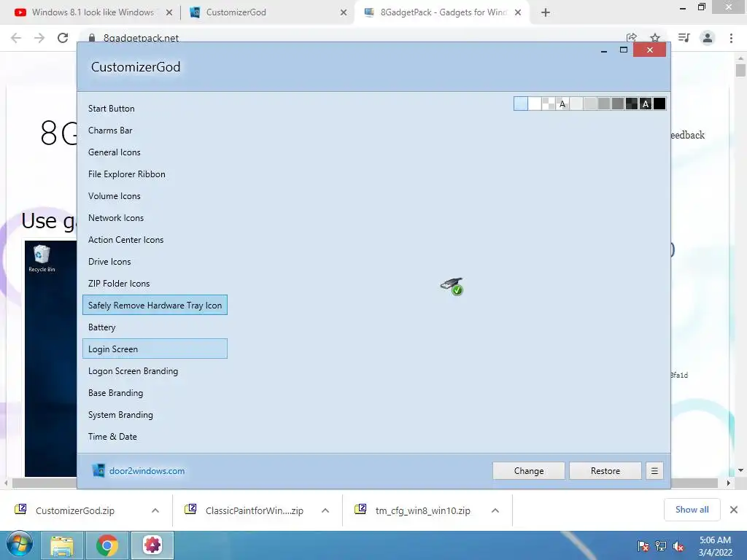Expand options for tm_cfg_win8_win10.zip download
Screen dimensions: 747x560
(495, 510)
